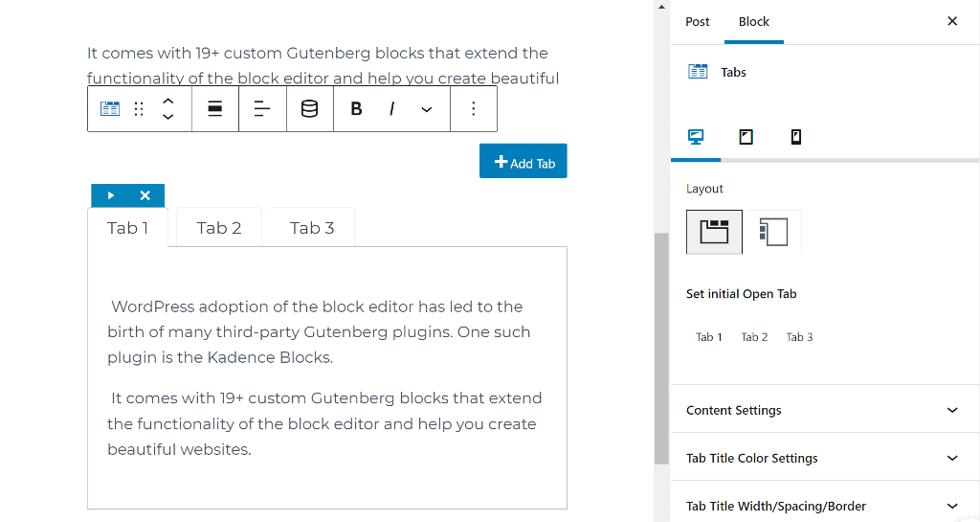Open the Post tab in sidebar
980x522 pixels.
click(698, 21)
